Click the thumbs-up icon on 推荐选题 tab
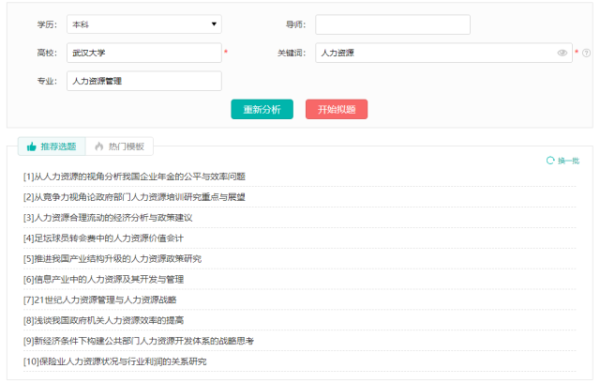This screenshot has width=600, height=384. (31, 146)
